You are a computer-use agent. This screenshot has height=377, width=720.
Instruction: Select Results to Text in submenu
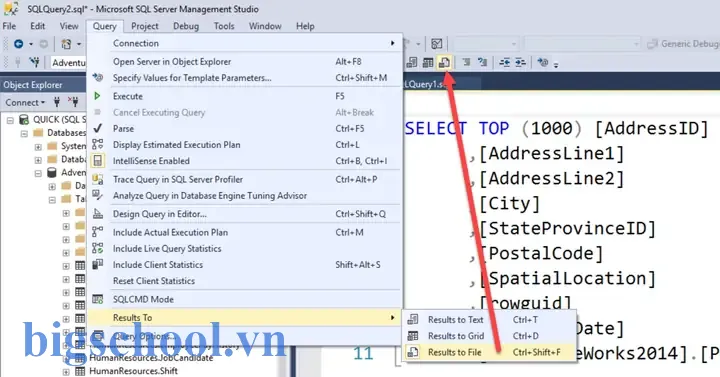pyautogui.click(x=489, y=320)
